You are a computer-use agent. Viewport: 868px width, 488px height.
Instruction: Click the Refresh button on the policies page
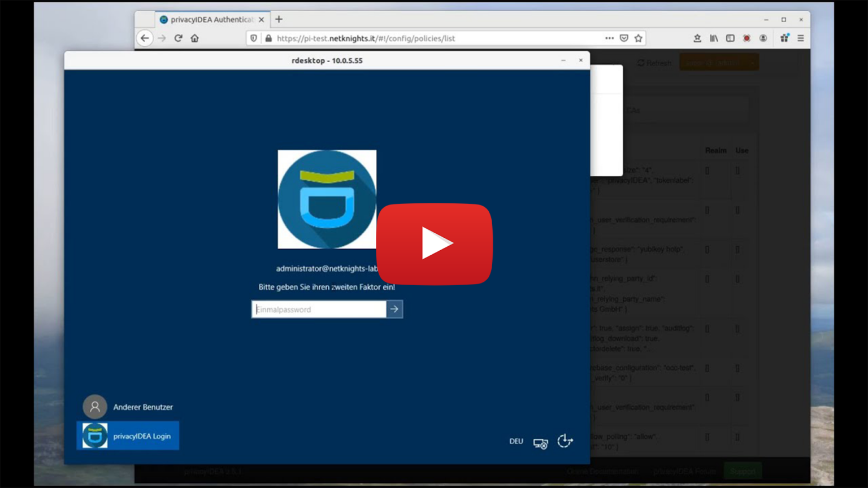tap(654, 63)
